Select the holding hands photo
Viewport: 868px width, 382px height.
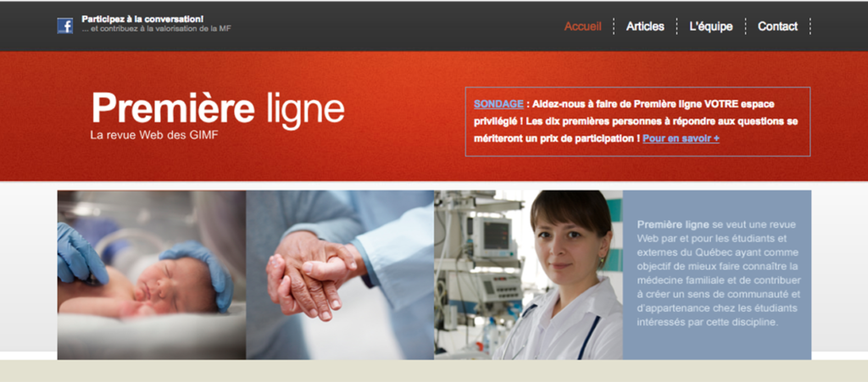(x=340, y=274)
